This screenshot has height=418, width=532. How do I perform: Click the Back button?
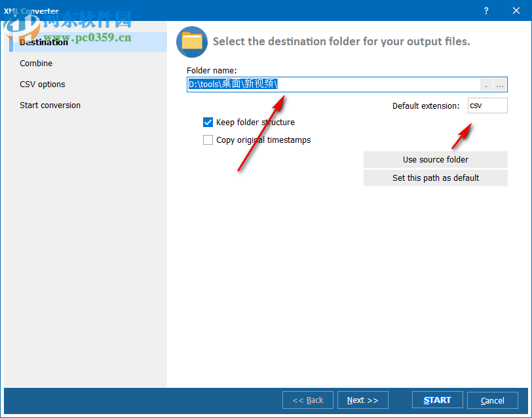[x=307, y=400]
